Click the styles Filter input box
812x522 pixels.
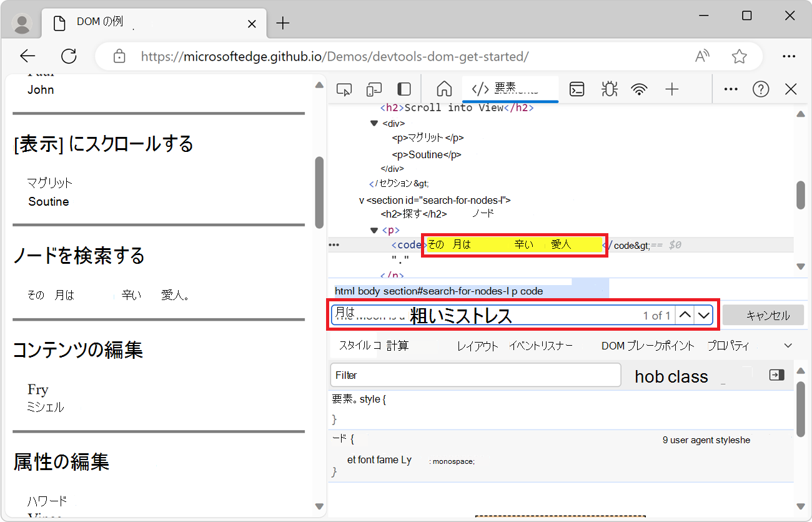point(475,375)
